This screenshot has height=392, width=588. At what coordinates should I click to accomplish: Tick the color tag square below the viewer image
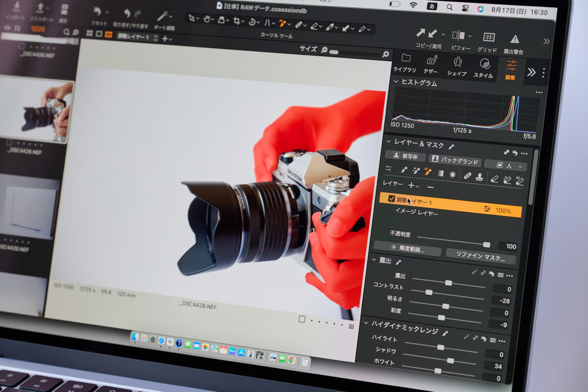click(302, 319)
